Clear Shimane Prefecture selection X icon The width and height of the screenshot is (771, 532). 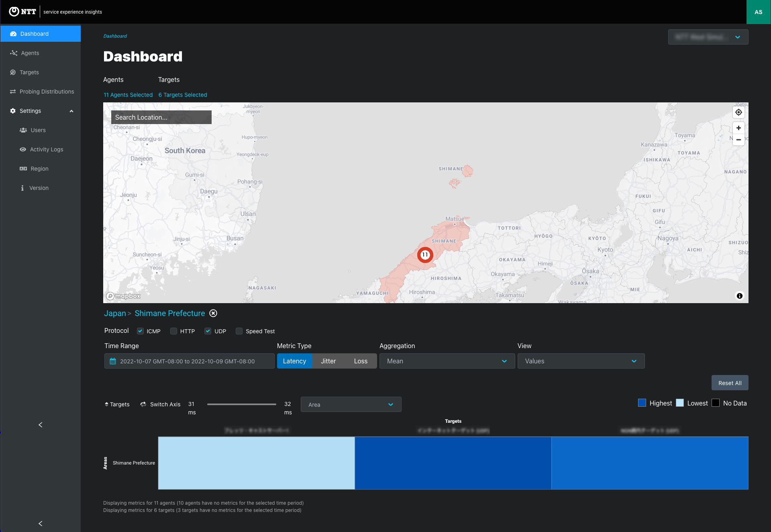coord(213,313)
